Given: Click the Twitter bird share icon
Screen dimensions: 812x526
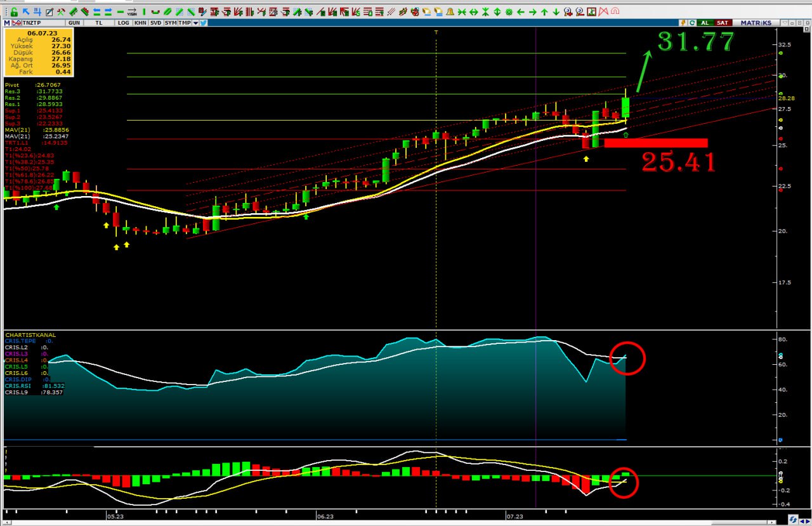Looking at the screenshot, I should coord(203,23).
